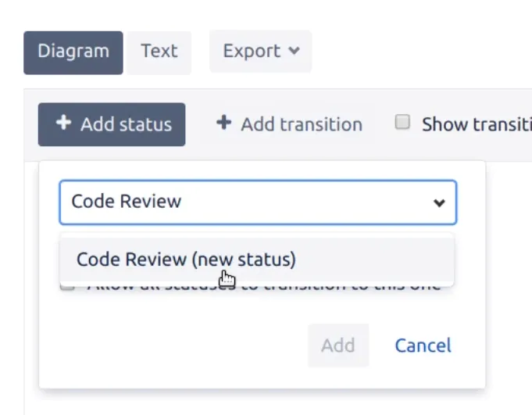Tick the Allow all statuses checkbox
Image resolution: width=532 pixels, height=415 pixels.
(x=68, y=286)
